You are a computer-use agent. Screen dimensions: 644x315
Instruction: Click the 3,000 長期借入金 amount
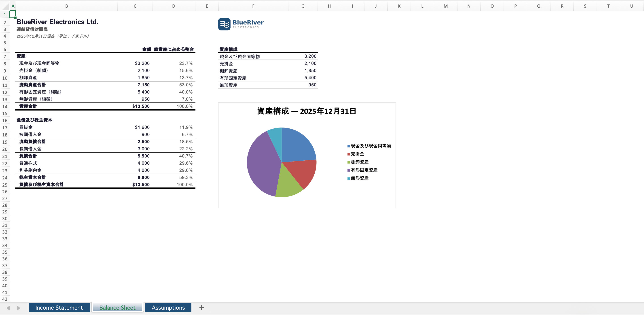click(x=144, y=149)
